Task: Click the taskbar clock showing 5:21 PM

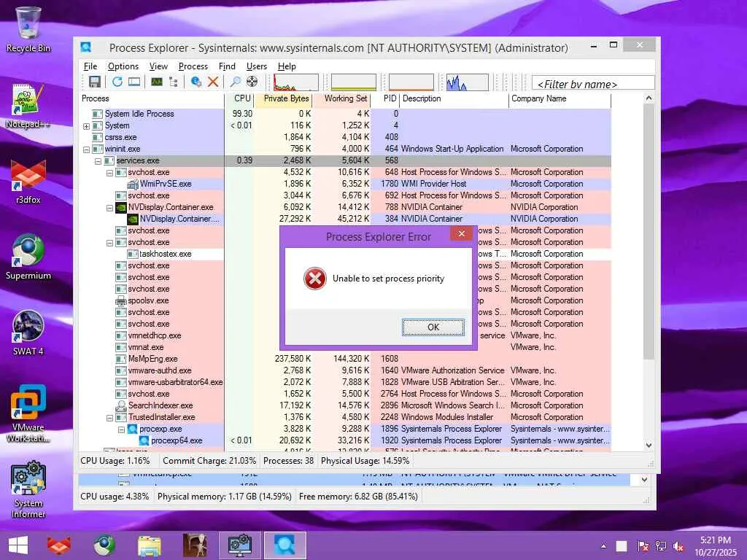Action: (x=715, y=546)
